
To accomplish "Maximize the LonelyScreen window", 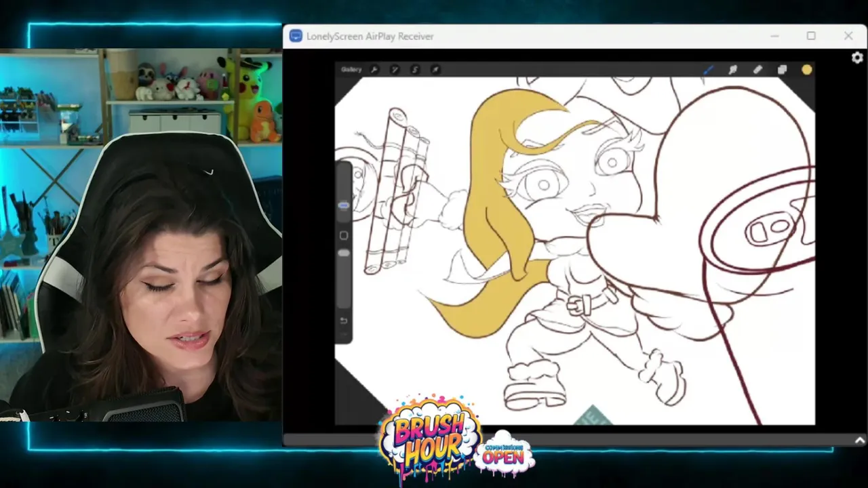I will pos(811,36).
